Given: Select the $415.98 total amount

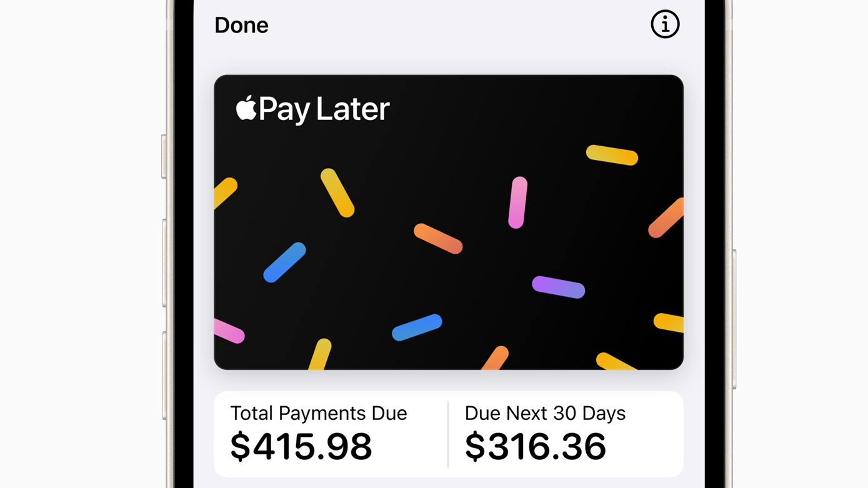Looking at the screenshot, I should tap(301, 445).
